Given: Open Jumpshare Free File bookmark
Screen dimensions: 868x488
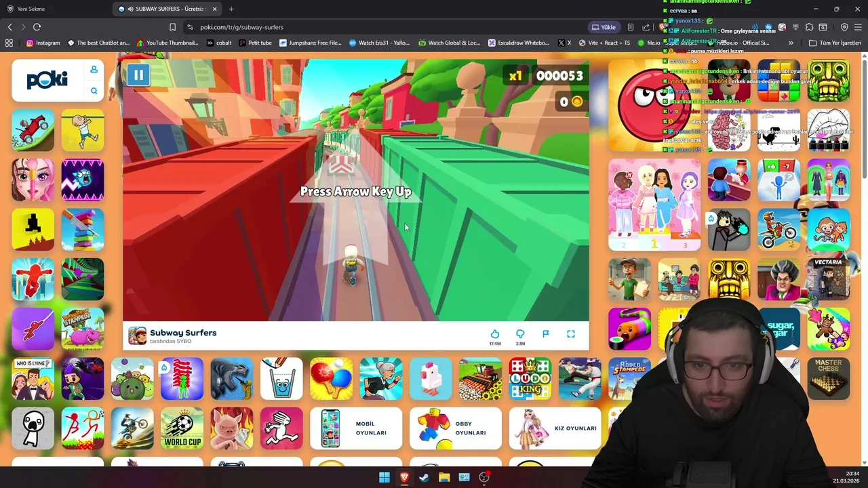Looking at the screenshot, I should pyautogui.click(x=310, y=43).
